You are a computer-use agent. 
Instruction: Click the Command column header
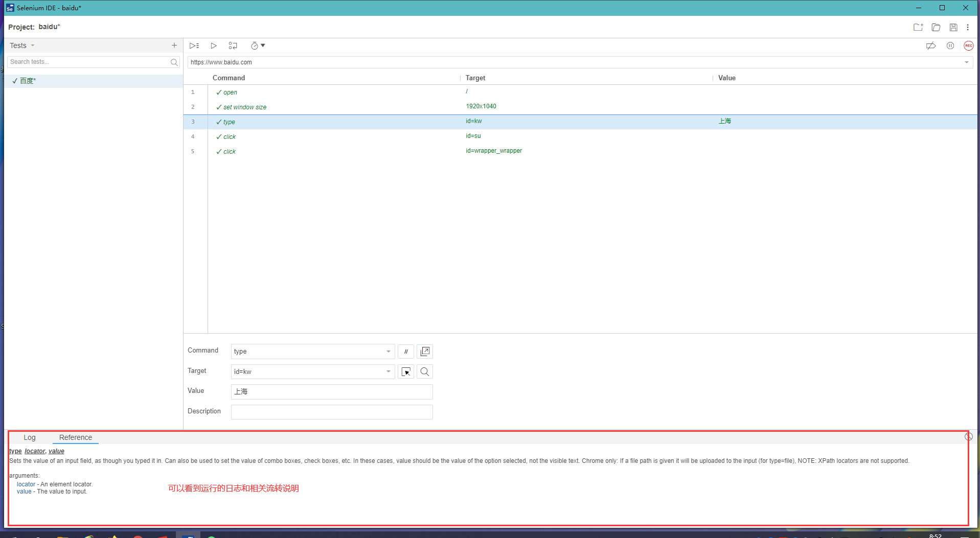click(x=229, y=78)
